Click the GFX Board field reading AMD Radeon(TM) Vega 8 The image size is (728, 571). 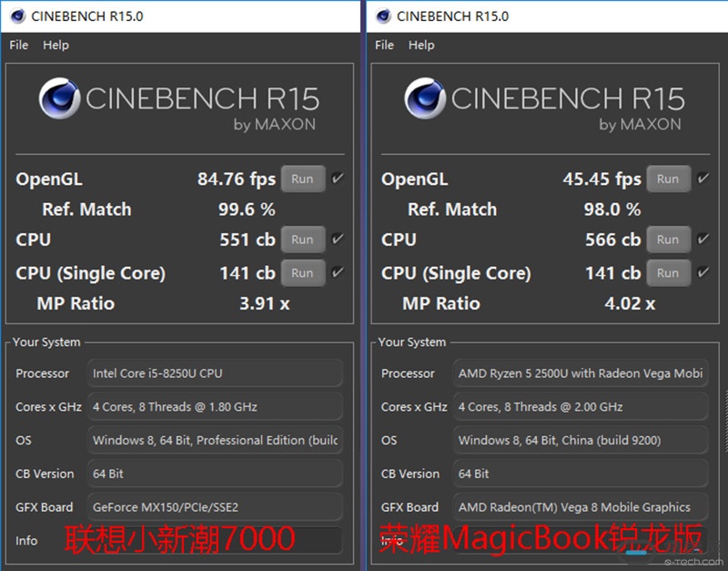click(x=581, y=507)
